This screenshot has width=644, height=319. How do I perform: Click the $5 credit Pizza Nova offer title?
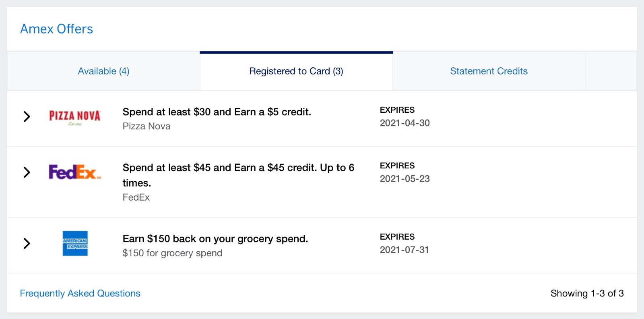coord(217,112)
